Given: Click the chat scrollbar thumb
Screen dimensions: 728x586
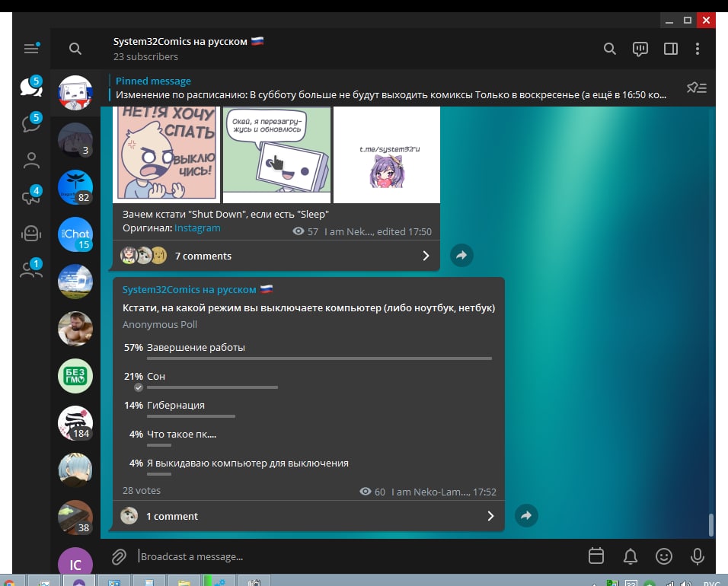Looking at the screenshot, I should 710,525.
